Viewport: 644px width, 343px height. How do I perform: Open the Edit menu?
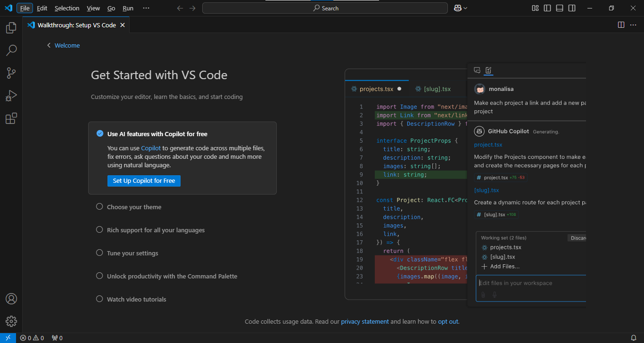tap(42, 8)
